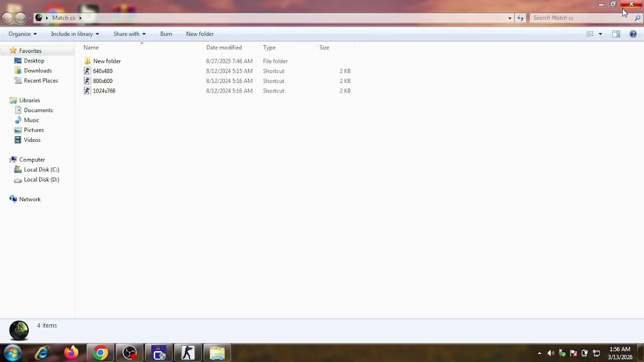Open the volume speaker tray icon
The image size is (644, 362).
[x=551, y=353]
